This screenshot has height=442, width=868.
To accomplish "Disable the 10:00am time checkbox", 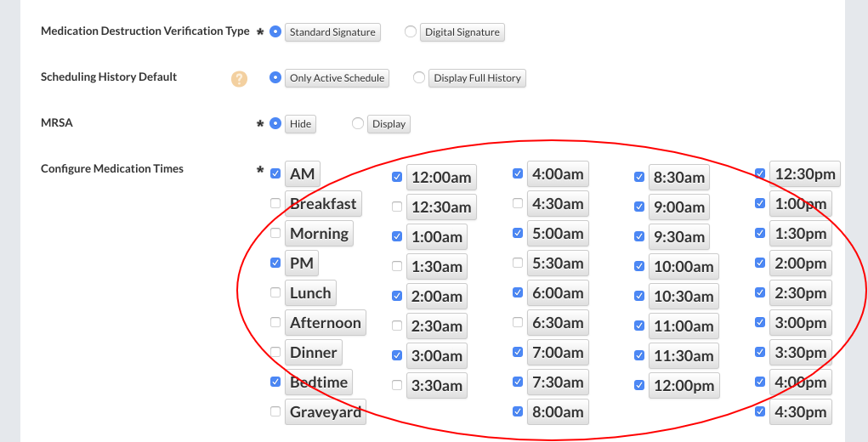I will (x=639, y=266).
